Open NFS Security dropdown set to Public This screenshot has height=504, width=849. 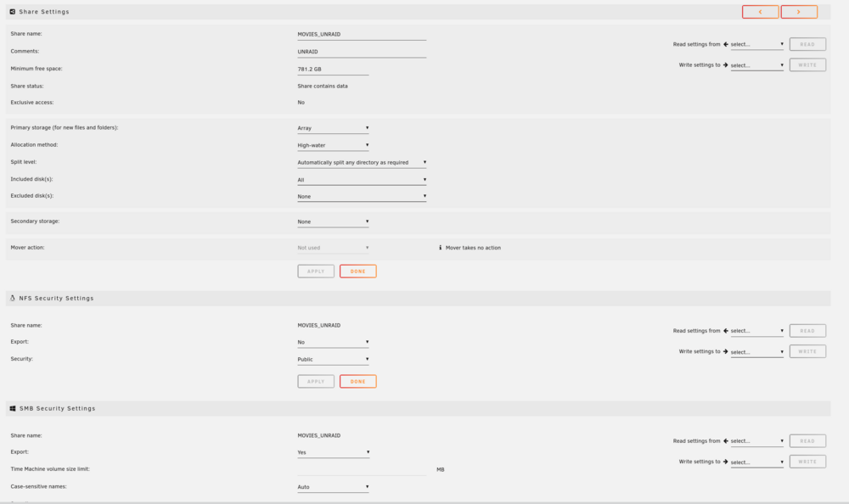[333, 360]
